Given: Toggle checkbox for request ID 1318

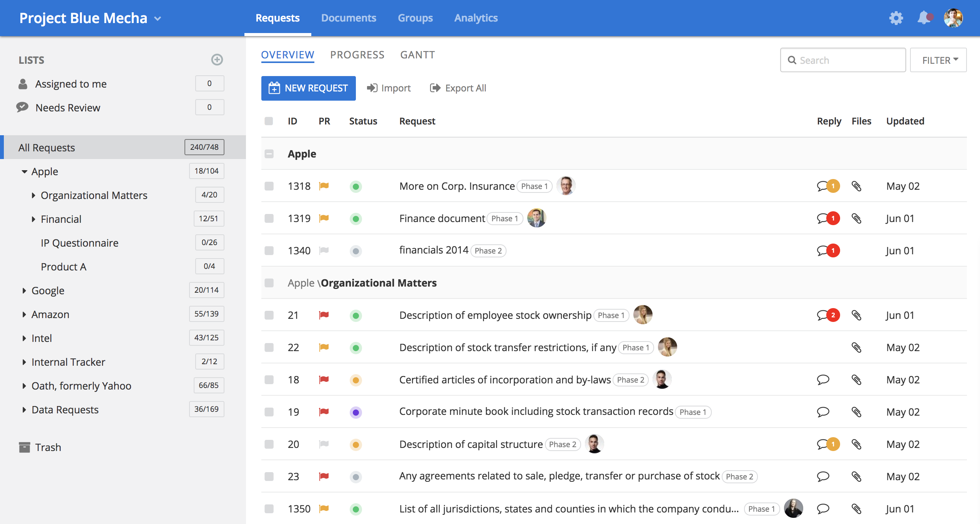Looking at the screenshot, I should pos(270,187).
